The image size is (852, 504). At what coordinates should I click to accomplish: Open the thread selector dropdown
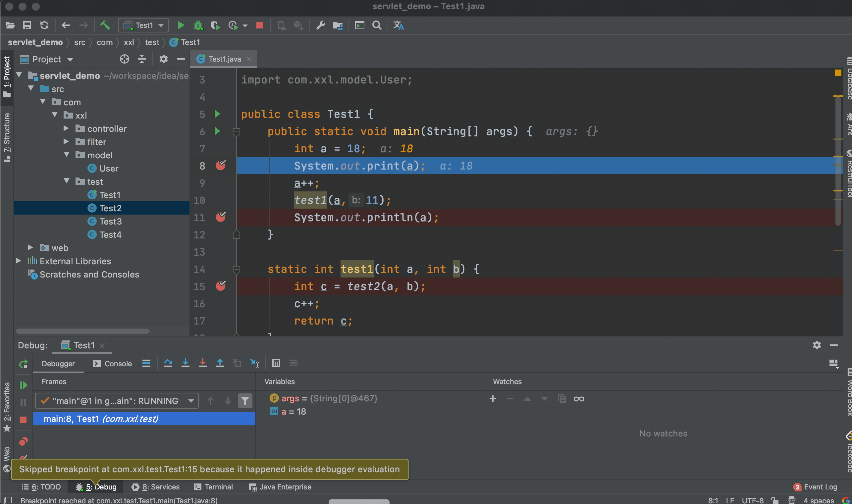click(x=117, y=401)
